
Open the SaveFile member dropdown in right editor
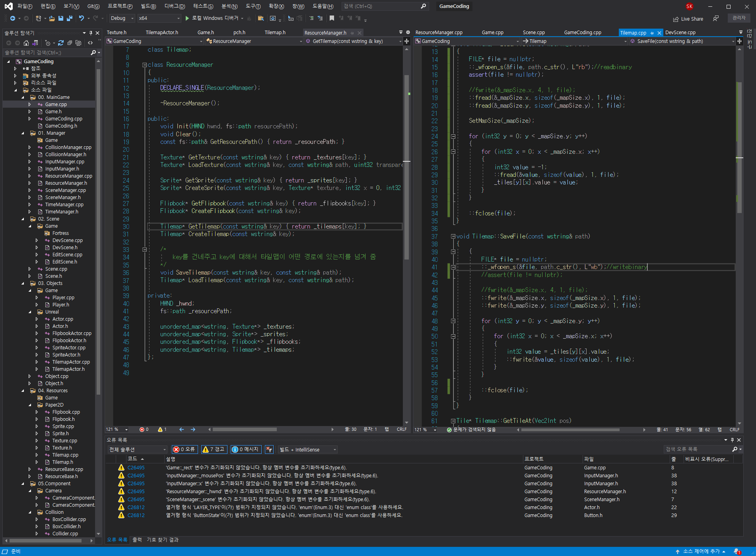coord(682,41)
